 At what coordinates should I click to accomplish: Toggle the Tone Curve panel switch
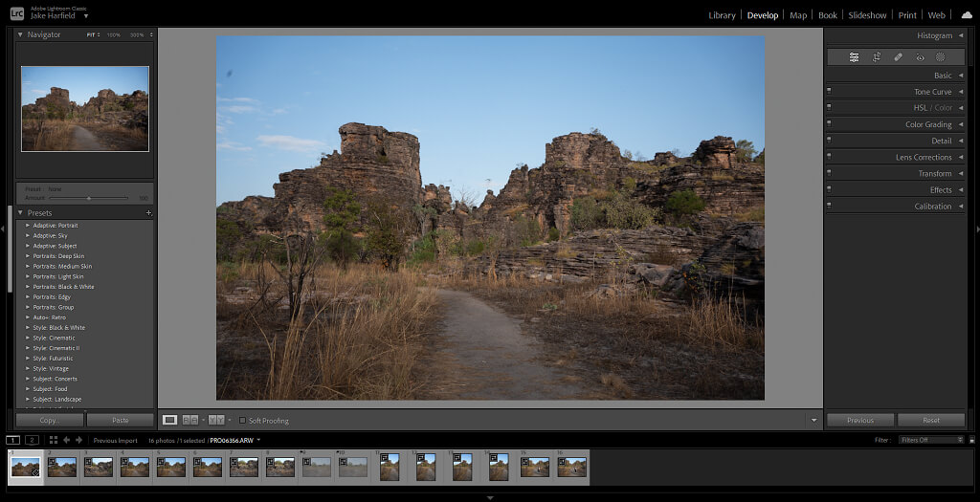829,92
